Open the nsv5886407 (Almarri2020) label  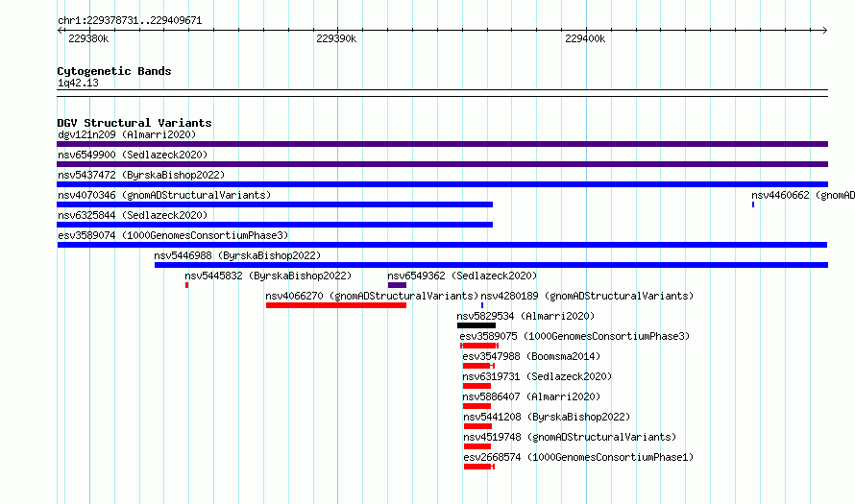coord(531,396)
